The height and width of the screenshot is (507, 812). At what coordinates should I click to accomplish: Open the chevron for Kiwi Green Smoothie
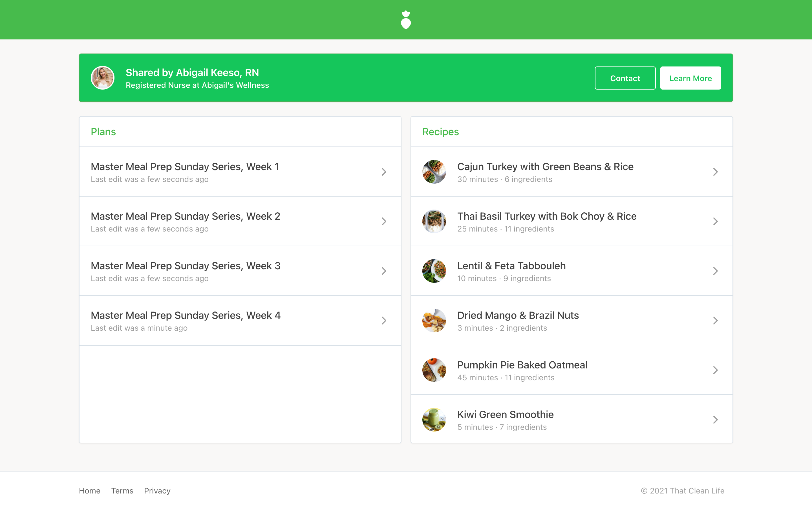pyautogui.click(x=715, y=419)
